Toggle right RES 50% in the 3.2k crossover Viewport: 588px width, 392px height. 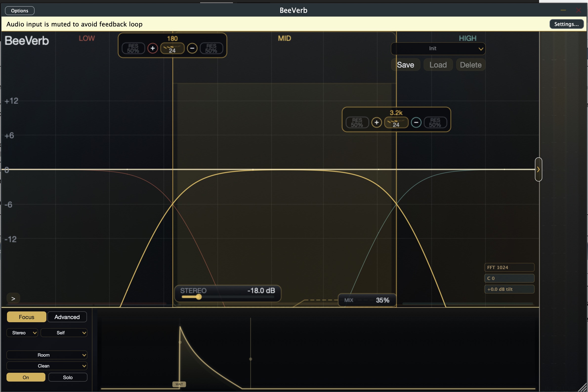coord(435,122)
